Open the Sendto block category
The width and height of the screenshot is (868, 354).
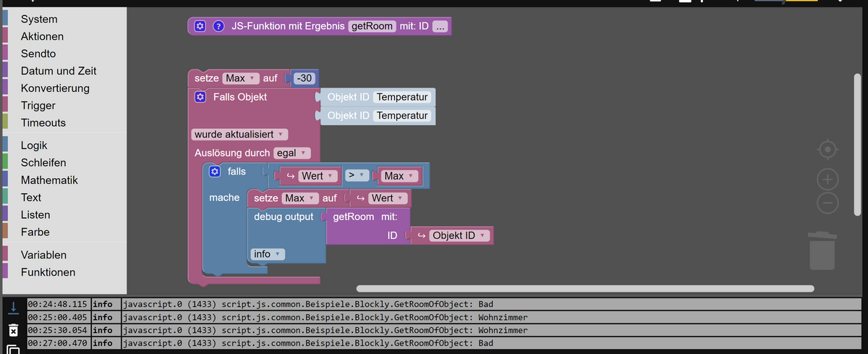pyautogui.click(x=38, y=54)
